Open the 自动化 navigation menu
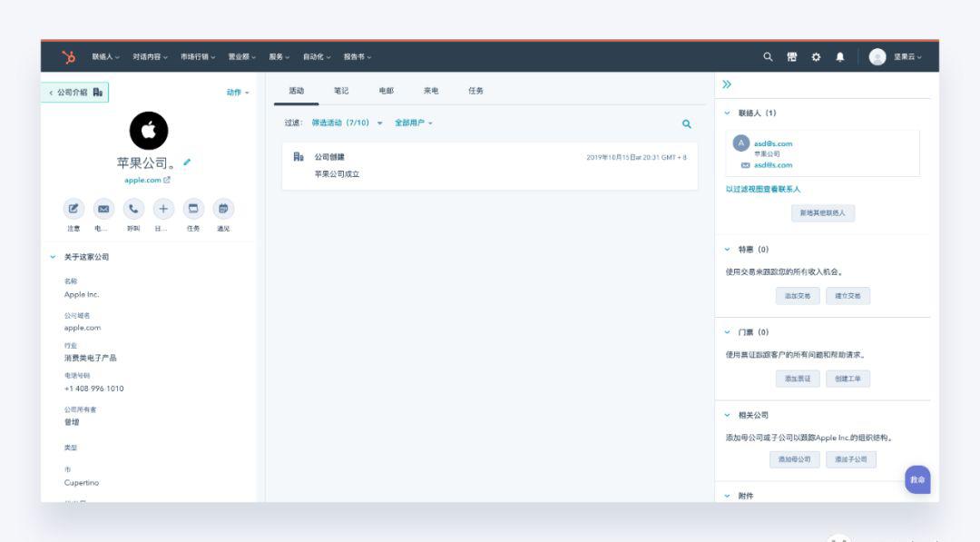This screenshot has width=980, height=542. pos(317,57)
